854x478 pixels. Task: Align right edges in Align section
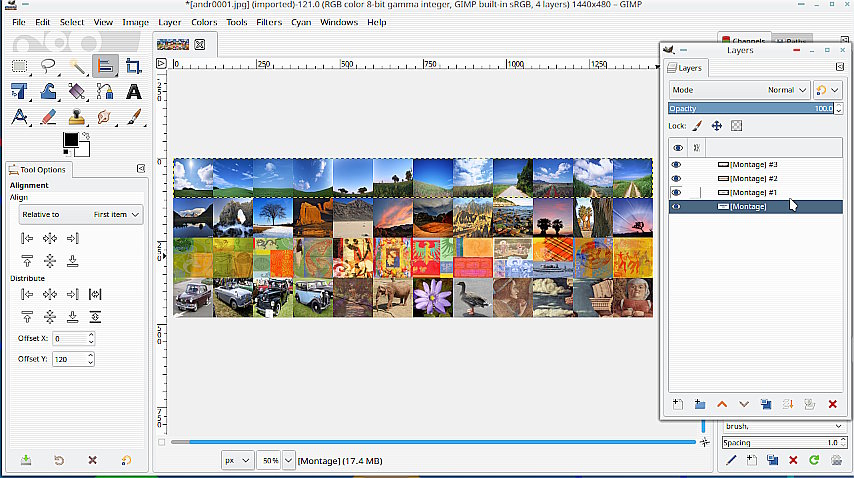coord(72,238)
